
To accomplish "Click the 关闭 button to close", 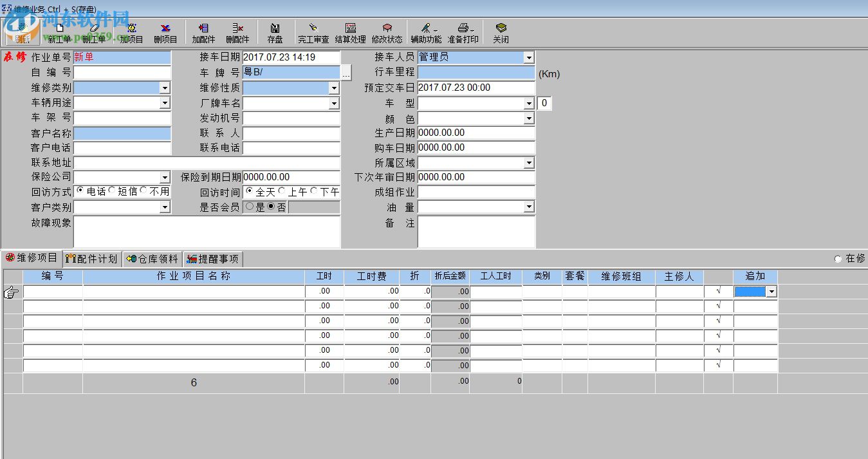I will click(501, 31).
